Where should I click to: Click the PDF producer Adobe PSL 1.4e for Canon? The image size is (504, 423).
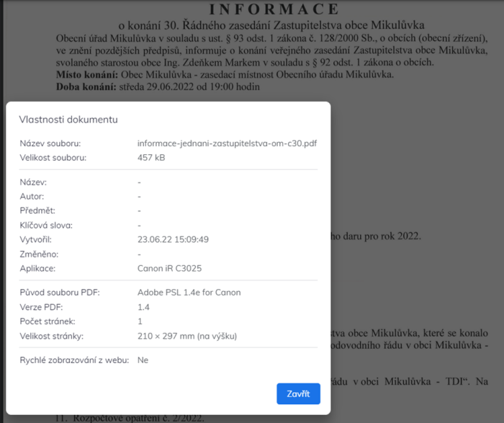click(189, 293)
